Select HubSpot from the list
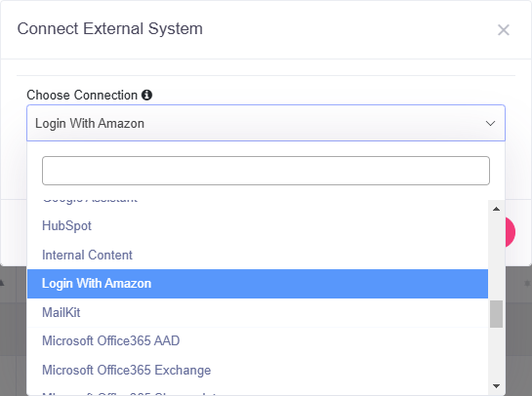The height and width of the screenshot is (396, 532). (x=258, y=226)
